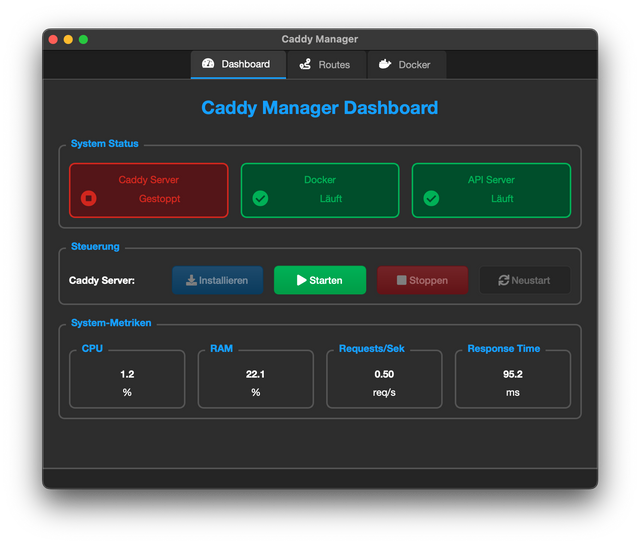Click the Gestoppt status text
640x545 pixels.
(x=160, y=199)
